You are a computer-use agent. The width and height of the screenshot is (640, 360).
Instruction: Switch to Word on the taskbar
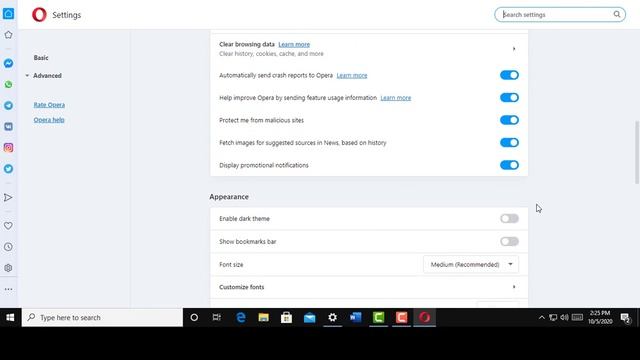tap(356, 318)
